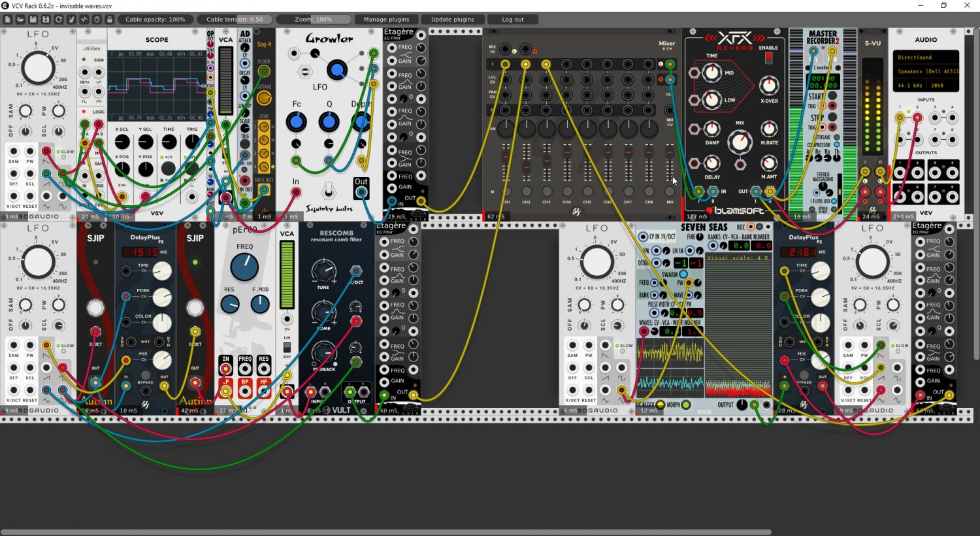This screenshot has width=980, height=536.
Task: Click the lock modules padlock icon
Action: (x=110, y=20)
